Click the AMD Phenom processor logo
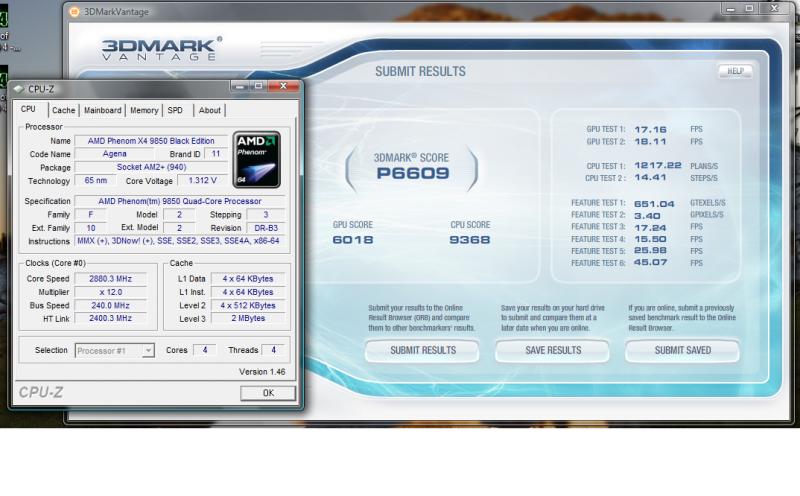 [x=257, y=160]
